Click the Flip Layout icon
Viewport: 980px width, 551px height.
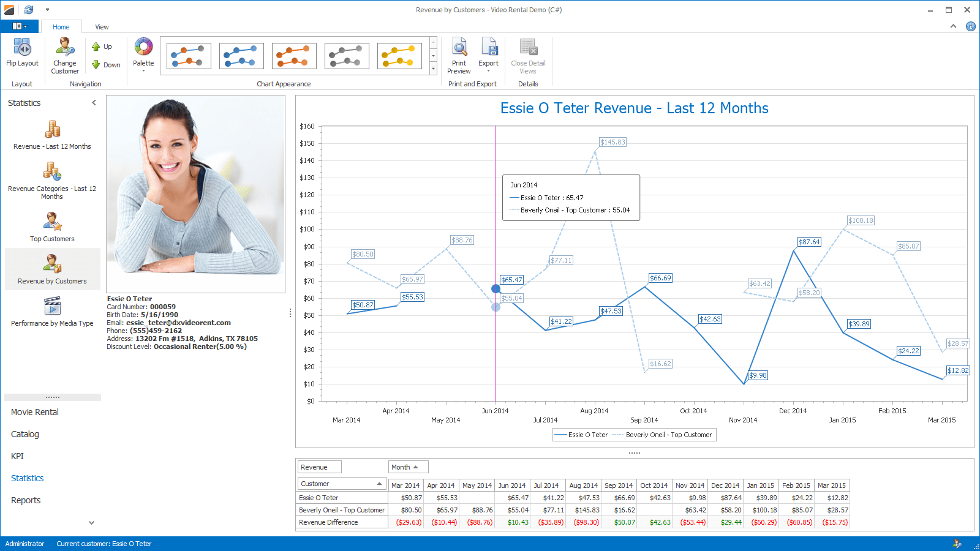(22, 47)
